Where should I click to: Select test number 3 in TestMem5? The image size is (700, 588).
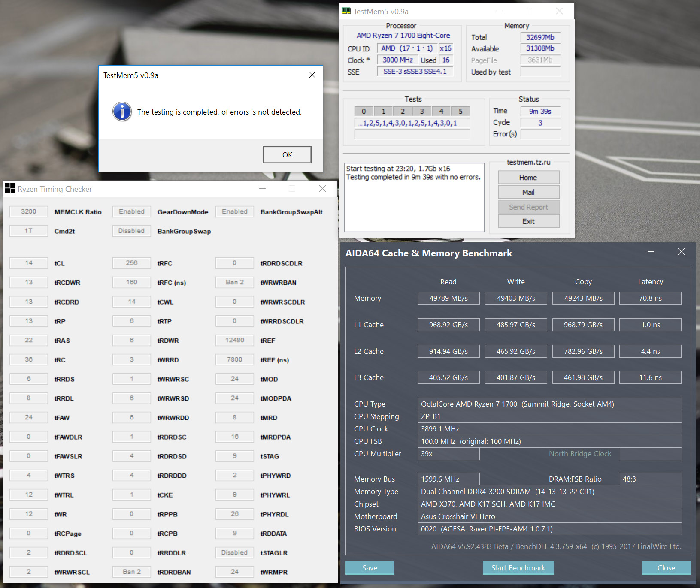422,111
